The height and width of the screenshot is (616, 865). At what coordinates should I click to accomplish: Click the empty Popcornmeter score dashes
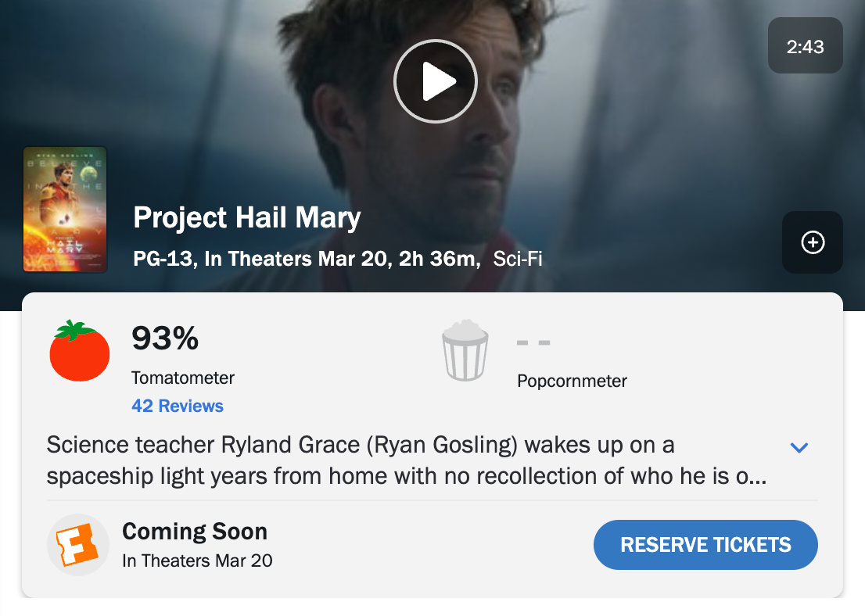[533, 342]
